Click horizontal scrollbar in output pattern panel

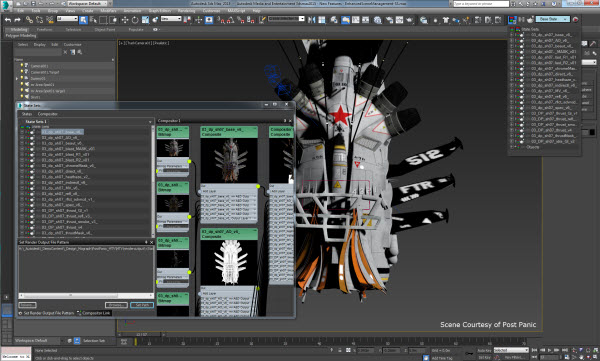click(x=71, y=296)
